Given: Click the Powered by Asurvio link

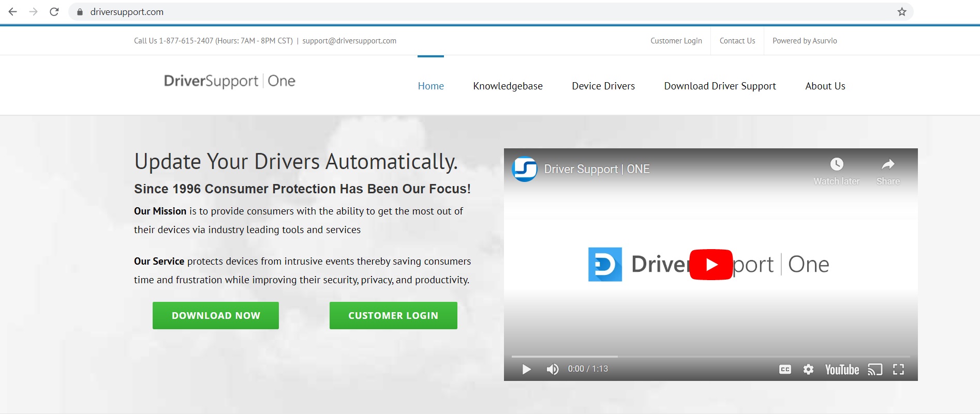Looking at the screenshot, I should click(805, 41).
